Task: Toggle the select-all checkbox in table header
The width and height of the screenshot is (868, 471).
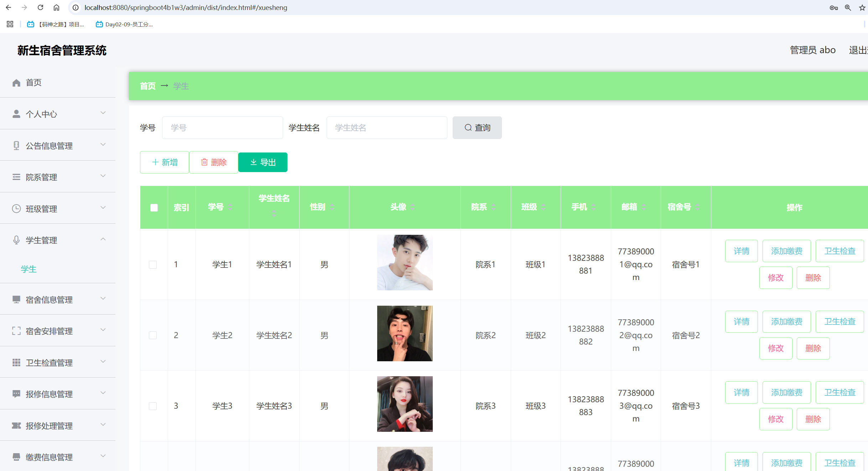Action: coord(154,208)
